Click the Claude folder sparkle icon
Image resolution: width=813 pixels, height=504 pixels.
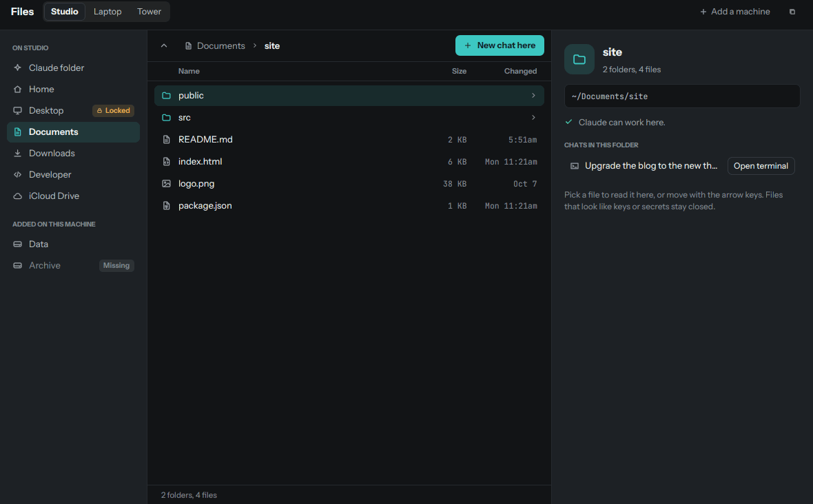point(18,68)
